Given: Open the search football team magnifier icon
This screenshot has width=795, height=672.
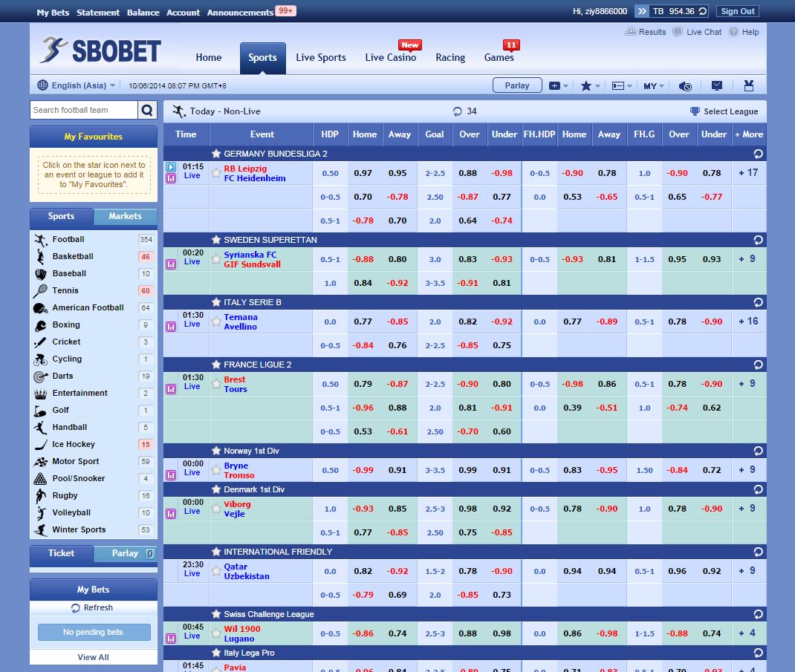Looking at the screenshot, I should pyautogui.click(x=147, y=109).
